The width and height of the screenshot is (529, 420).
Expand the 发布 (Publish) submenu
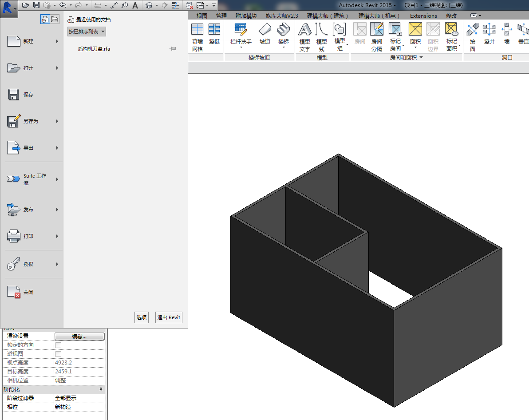click(57, 210)
